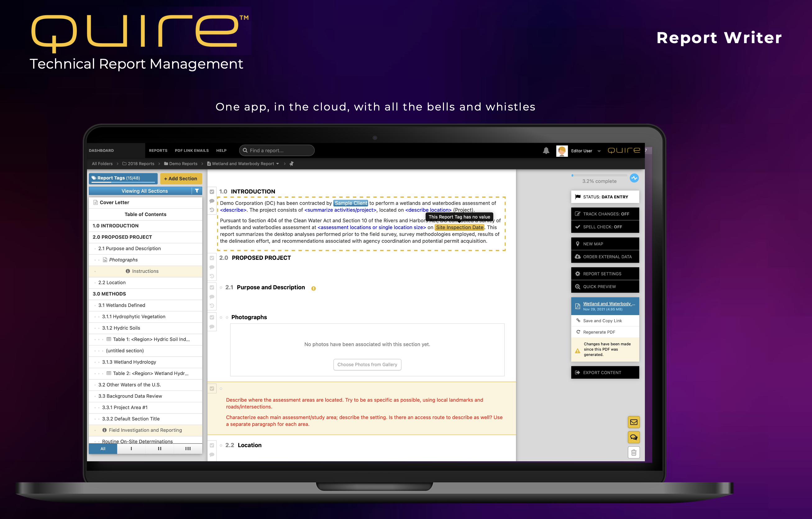The height and width of the screenshot is (519, 812).
Task: Open the Wetland and Waterbody PDF link
Action: pyautogui.click(x=609, y=304)
